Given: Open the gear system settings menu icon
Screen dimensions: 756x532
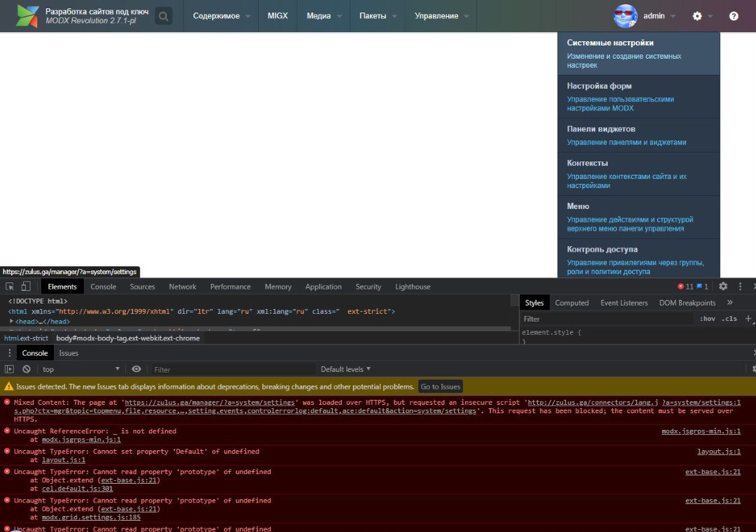Looking at the screenshot, I should pos(697,16).
